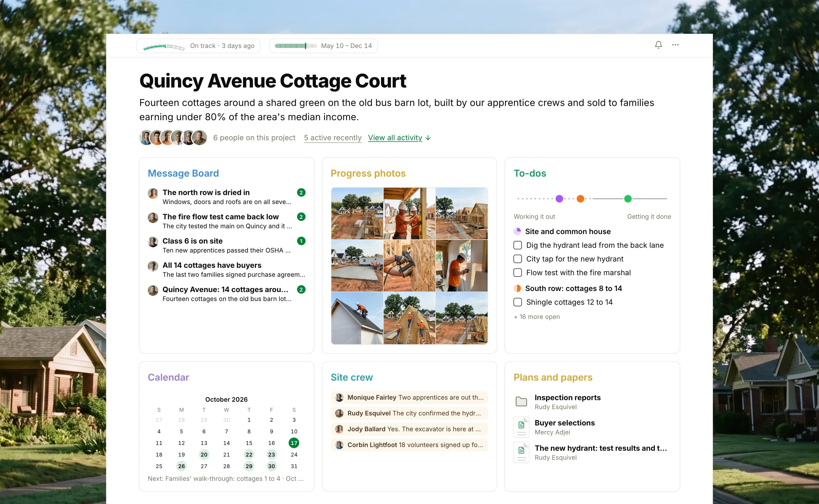
Task: Click 5 active recently link
Action: point(333,138)
